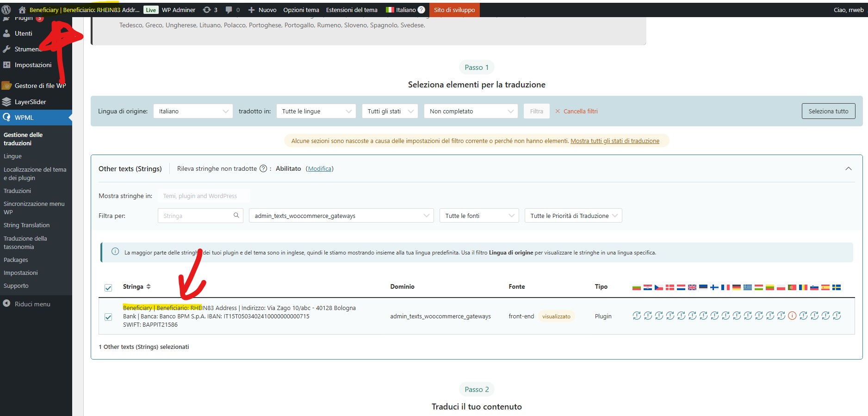Click Nuovo in the admin bar

coord(262,10)
